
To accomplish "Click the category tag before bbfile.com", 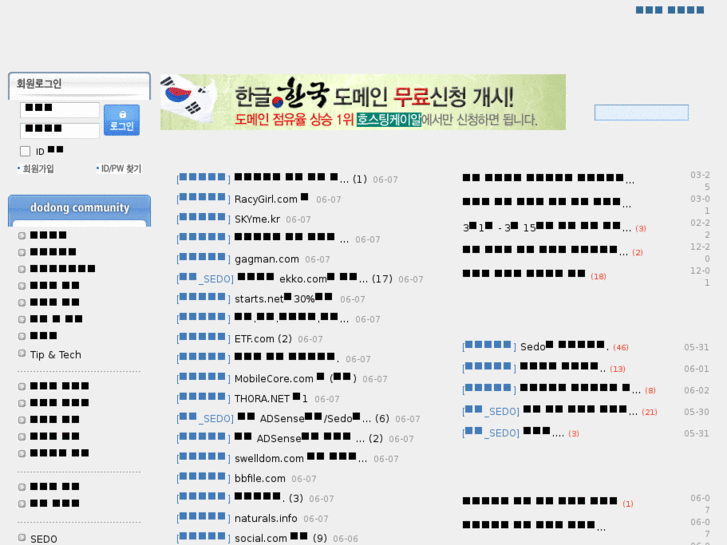I will [x=203, y=478].
